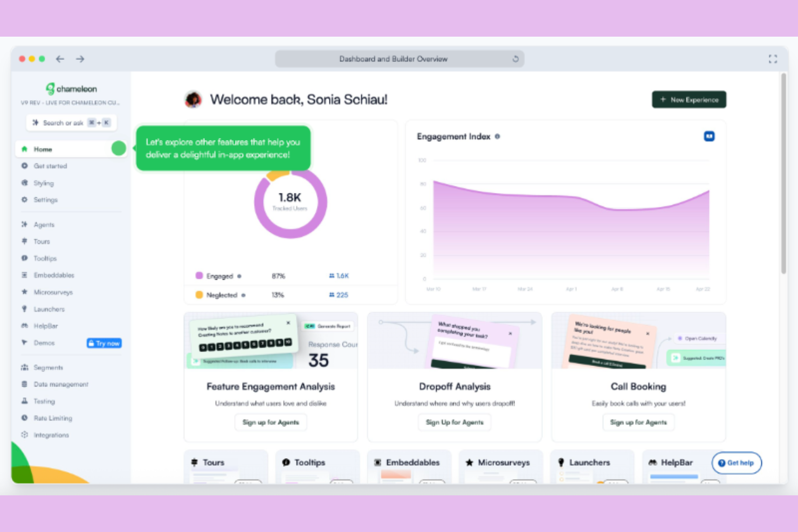Click the New Experience button
The image size is (798, 532).
click(x=689, y=99)
